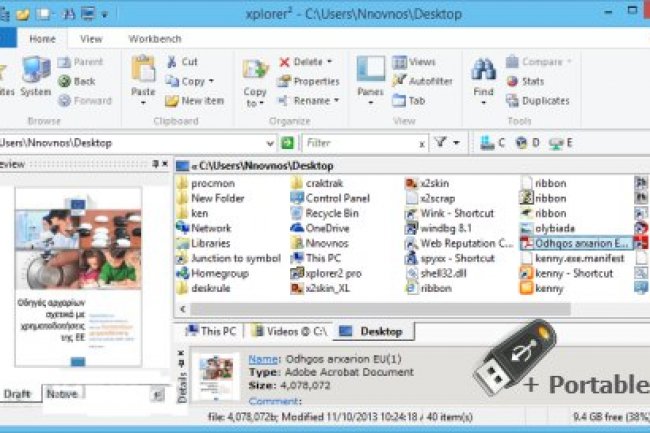Open a new Tab
This screenshot has height=433, width=650.
(409, 101)
